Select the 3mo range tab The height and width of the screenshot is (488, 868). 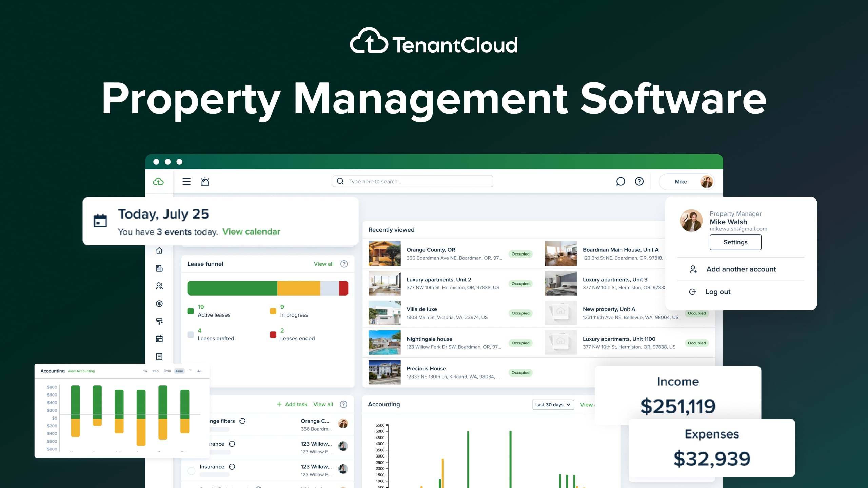tap(167, 371)
